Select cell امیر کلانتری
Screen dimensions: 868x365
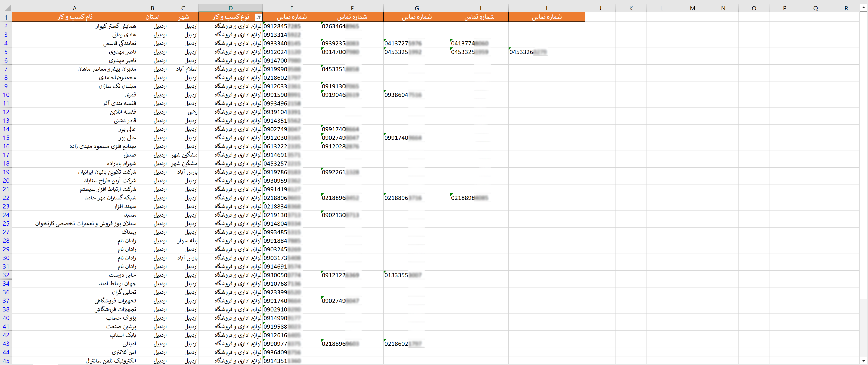[74, 353]
